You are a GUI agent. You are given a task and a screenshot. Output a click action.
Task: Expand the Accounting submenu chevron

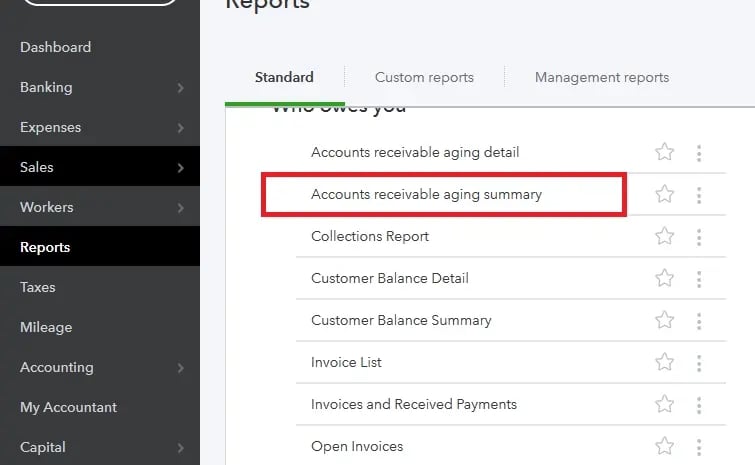click(181, 368)
